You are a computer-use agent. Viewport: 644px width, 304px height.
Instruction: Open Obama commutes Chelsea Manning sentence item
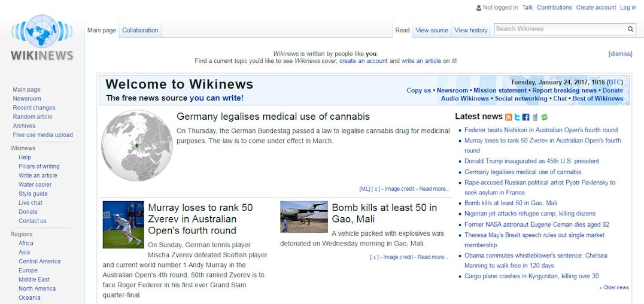click(536, 260)
